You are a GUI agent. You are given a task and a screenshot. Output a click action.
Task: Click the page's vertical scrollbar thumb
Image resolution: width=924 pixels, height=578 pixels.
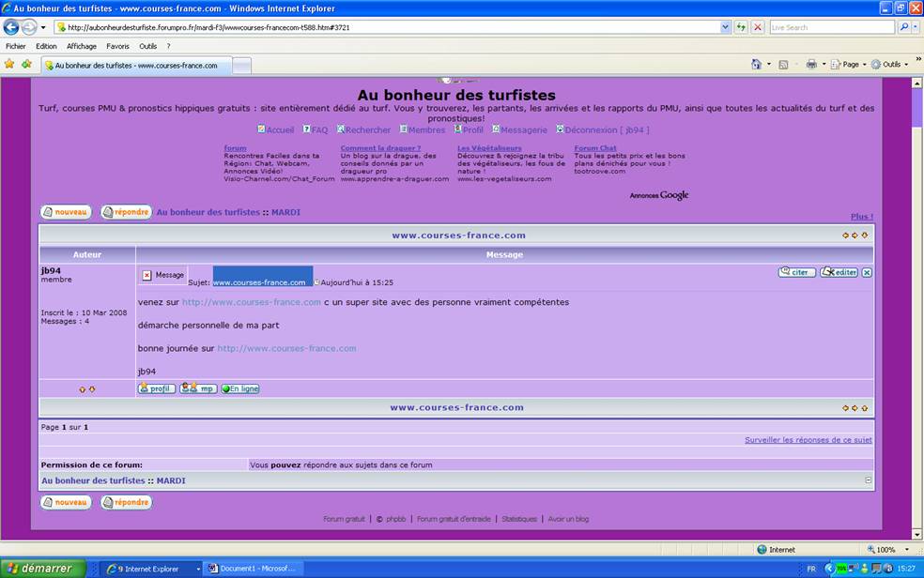(x=916, y=107)
